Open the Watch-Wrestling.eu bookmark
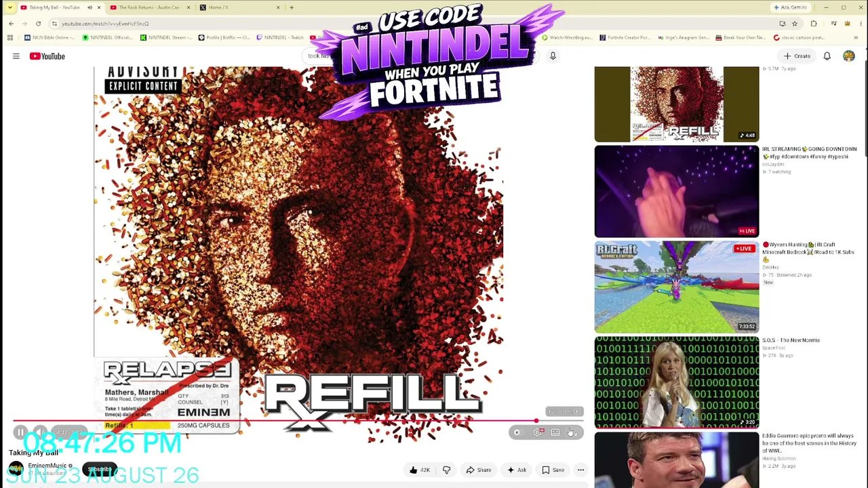This screenshot has width=868, height=488. pyautogui.click(x=568, y=38)
